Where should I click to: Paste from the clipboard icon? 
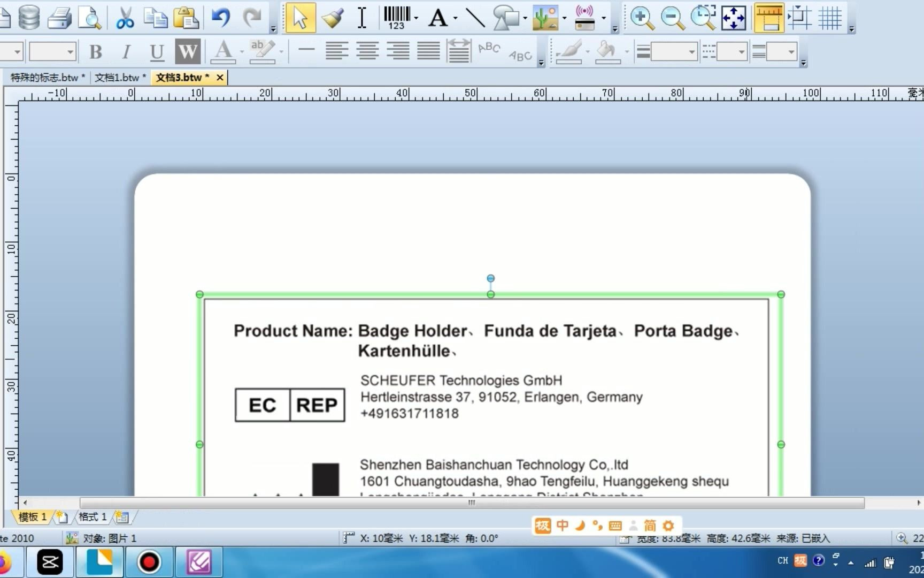coord(186,18)
